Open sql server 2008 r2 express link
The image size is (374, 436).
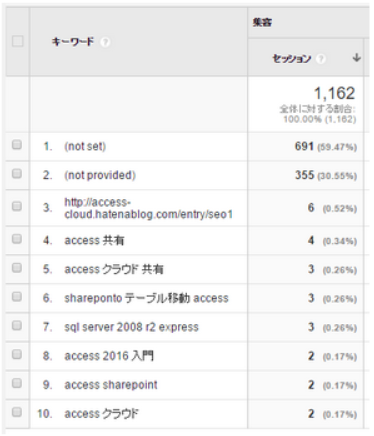tap(131, 327)
